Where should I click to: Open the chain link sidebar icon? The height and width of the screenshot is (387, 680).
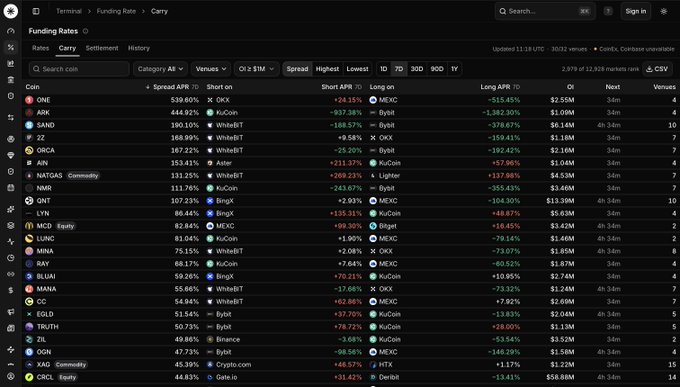pyautogui.click(x=11, y=274)
